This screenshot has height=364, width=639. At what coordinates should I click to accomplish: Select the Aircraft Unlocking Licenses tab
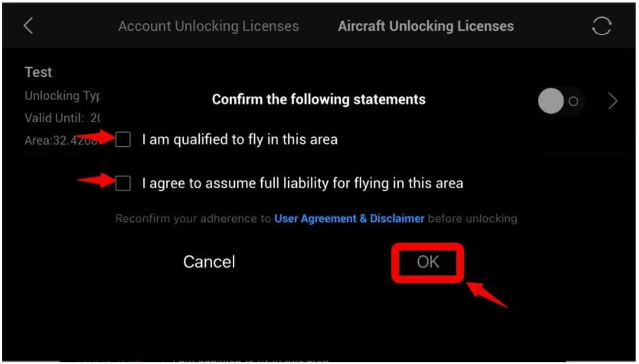[426, 26]
